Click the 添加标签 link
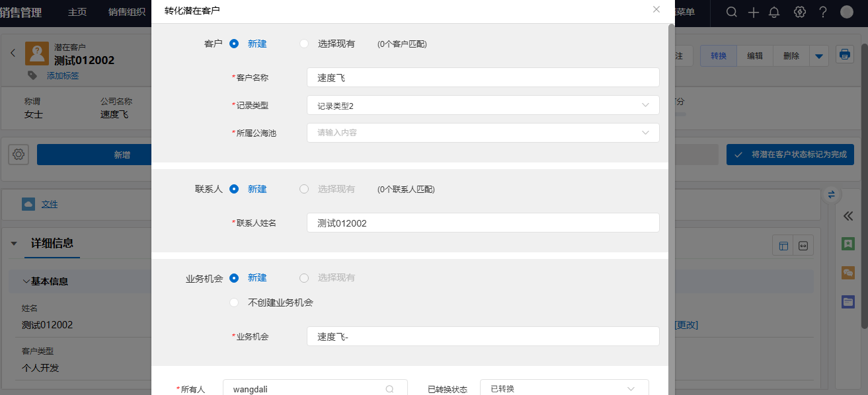 (x=63, y=76)
